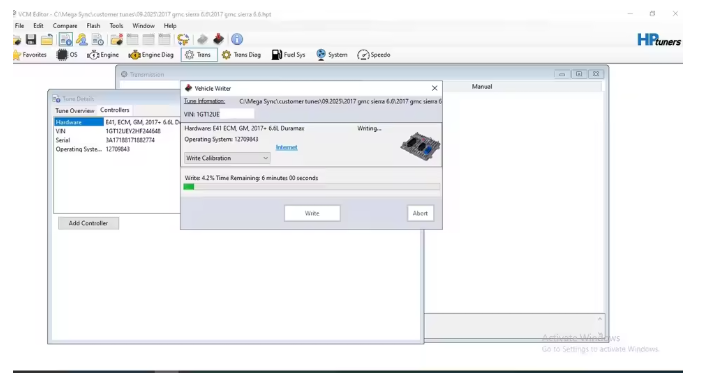
Task: Open the Compare menu
Action: [65, 26]
